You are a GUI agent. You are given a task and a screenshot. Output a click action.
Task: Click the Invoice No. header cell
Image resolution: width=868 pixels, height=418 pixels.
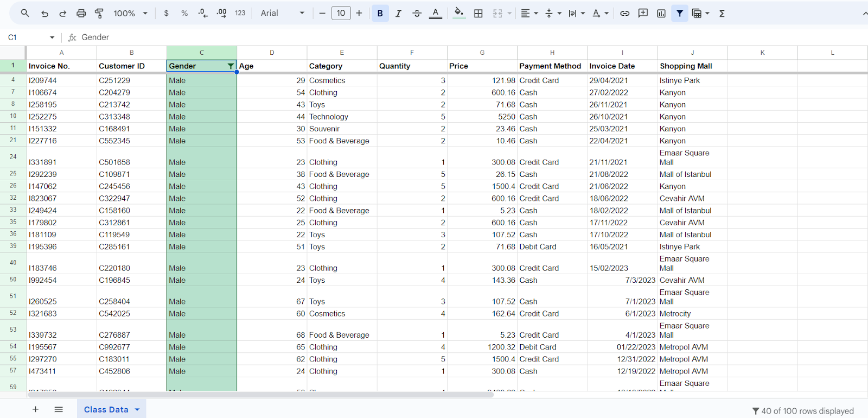click(x=62, y=66)
